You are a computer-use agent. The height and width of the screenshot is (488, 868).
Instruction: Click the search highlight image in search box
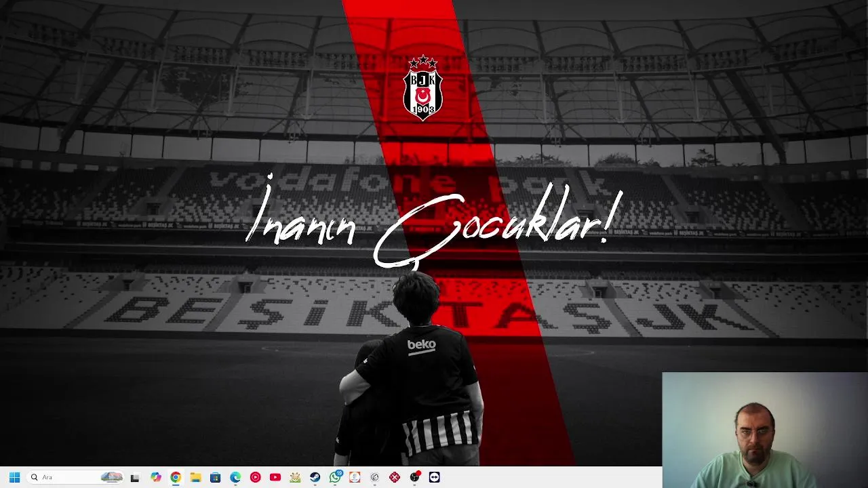tap(112, 477)
